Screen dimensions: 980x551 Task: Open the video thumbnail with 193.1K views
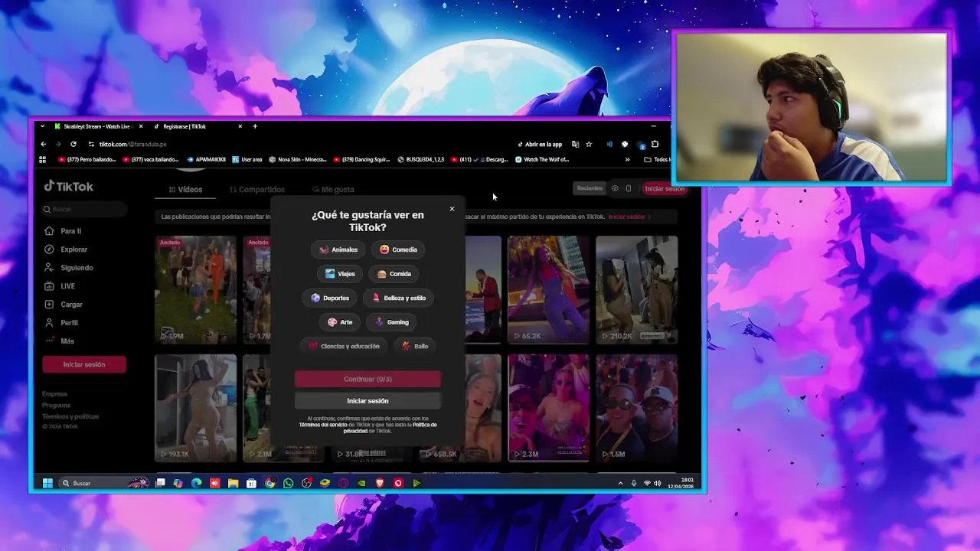195,408
